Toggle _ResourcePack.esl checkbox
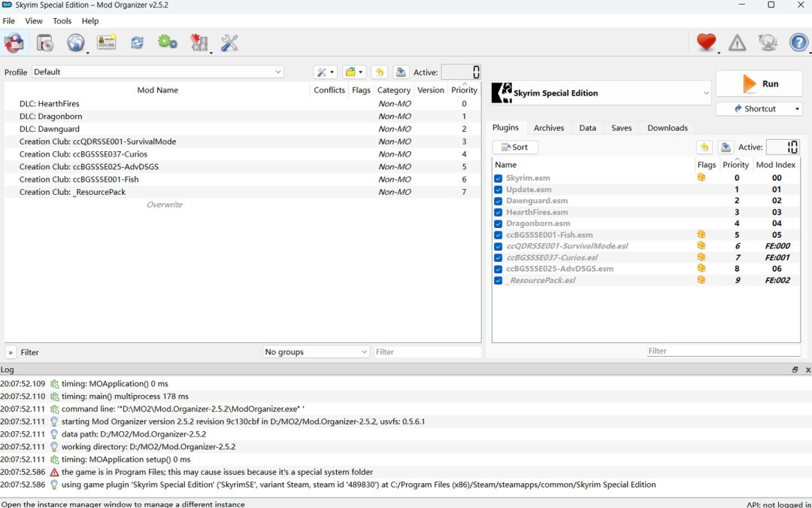Viewport: 812px width, 508px height. pyautogui.click(x=498, y=281)
